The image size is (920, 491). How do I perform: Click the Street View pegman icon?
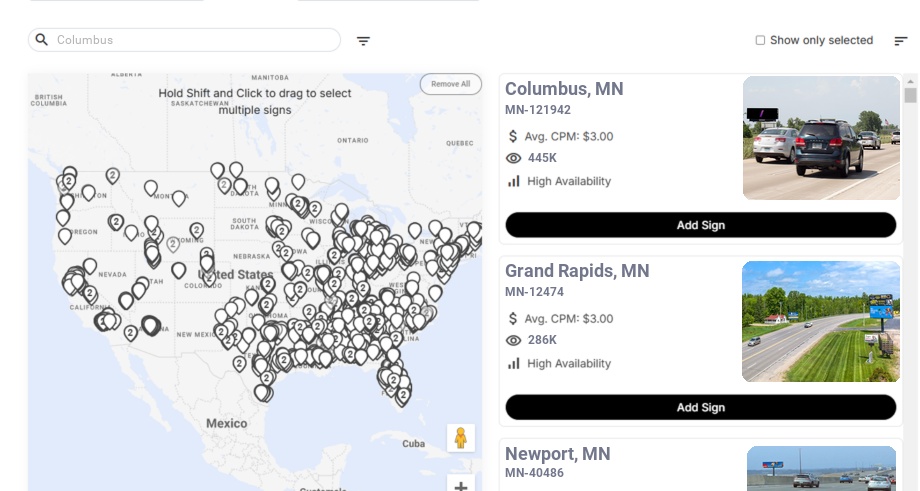point(460,438)
